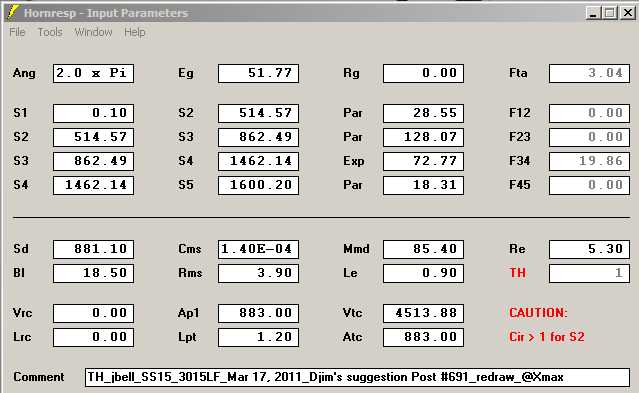Click the Eg label
Viewport: 639px width, 393px height.
click(185, 73)
